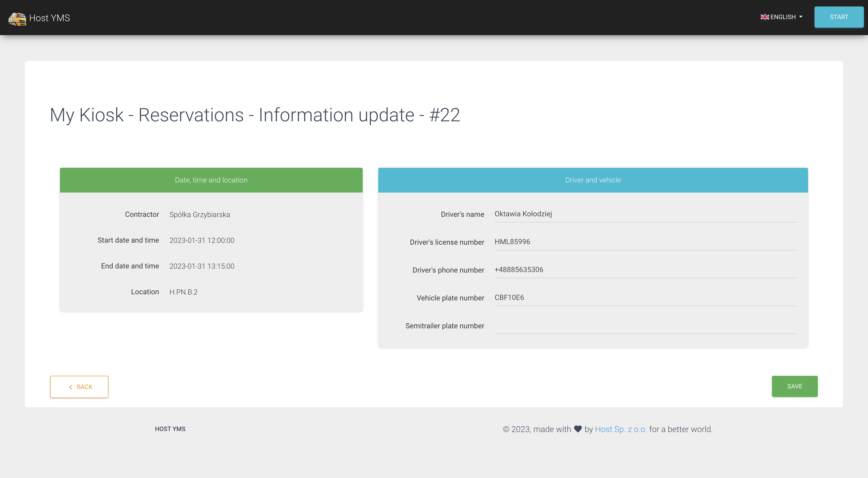This screenshot has width=868, height=478.
Task: Click the Spółka Grzybiarska contractor value
Action: [x=199, y=215]
